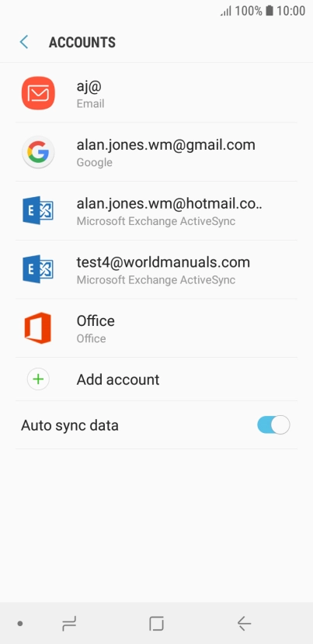Open the alan.jones.wm@hotmail account entry

(x=156, y=211)
